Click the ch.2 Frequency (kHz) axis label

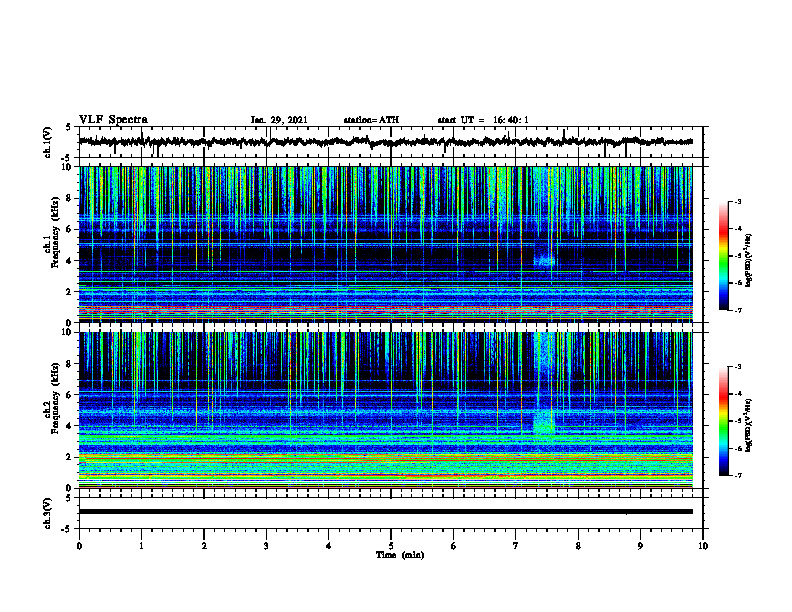(52, 399)
